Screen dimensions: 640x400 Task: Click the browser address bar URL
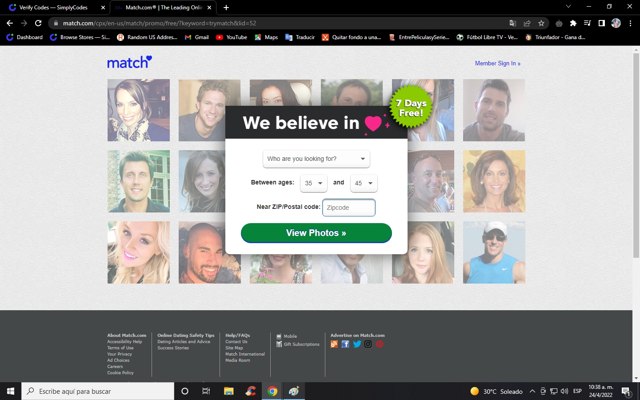point(159,23)
